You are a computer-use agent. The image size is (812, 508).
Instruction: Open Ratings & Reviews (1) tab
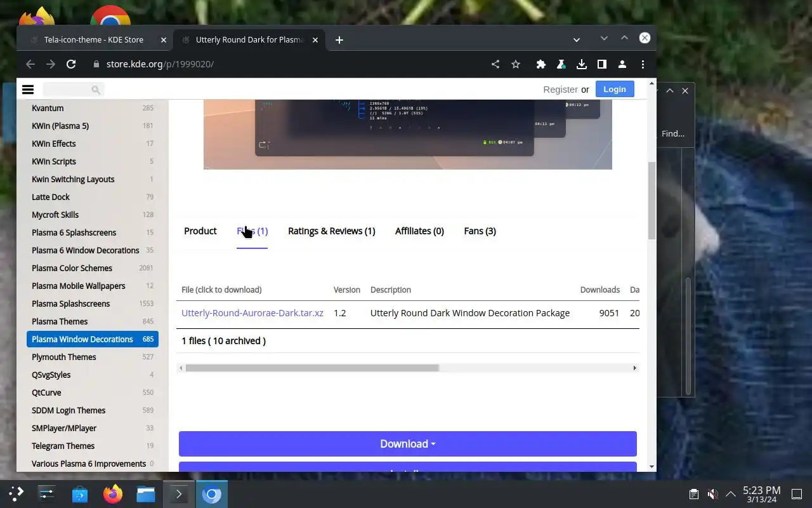[332, 231]
